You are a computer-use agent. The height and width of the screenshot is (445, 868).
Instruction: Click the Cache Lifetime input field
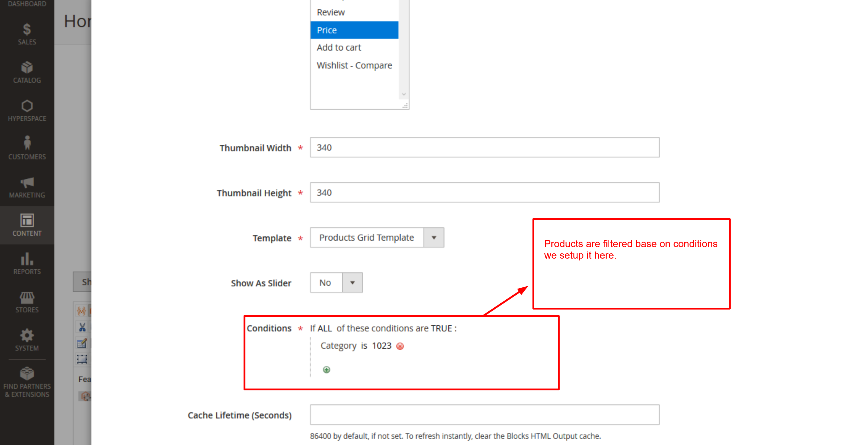point(484,415)
